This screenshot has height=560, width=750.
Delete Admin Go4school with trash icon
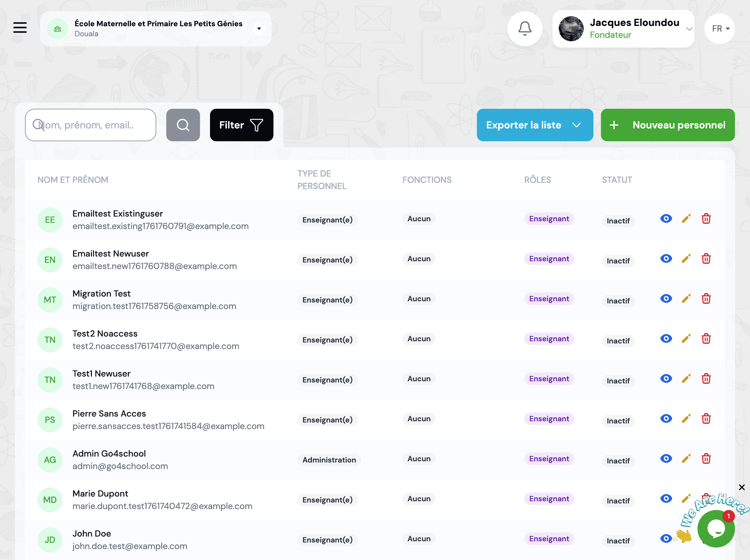point(706,459)
